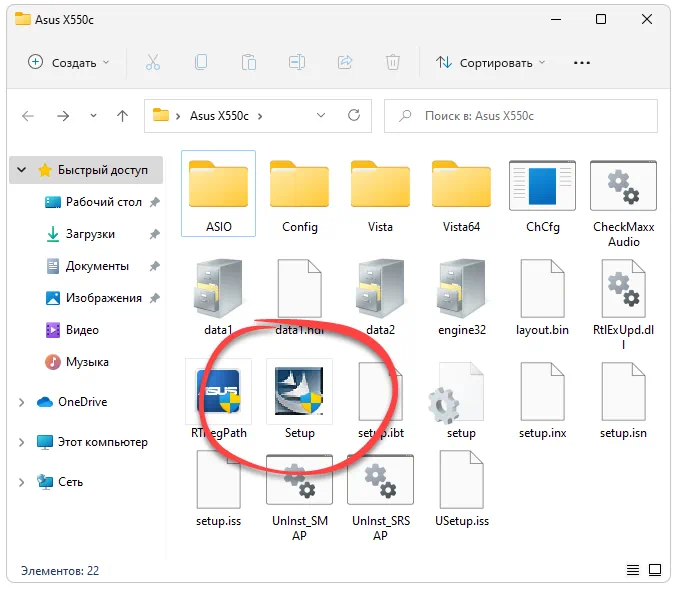Select the setup.iss file
Screen dimensions: 678x591
pos(218,489)
